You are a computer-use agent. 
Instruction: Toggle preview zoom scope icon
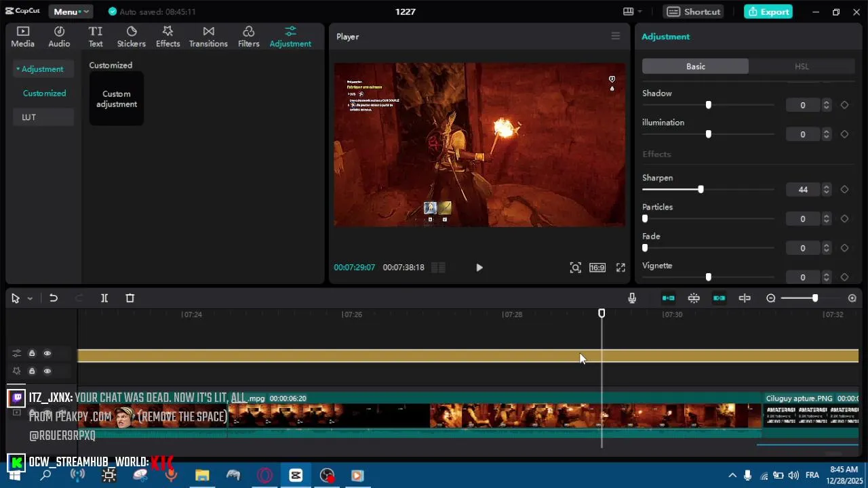pos(575,268)
